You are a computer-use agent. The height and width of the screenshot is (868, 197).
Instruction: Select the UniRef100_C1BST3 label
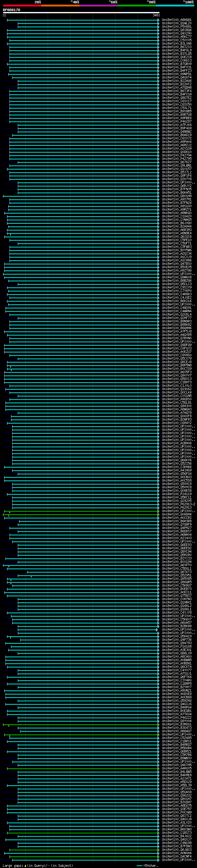point(176,832)
